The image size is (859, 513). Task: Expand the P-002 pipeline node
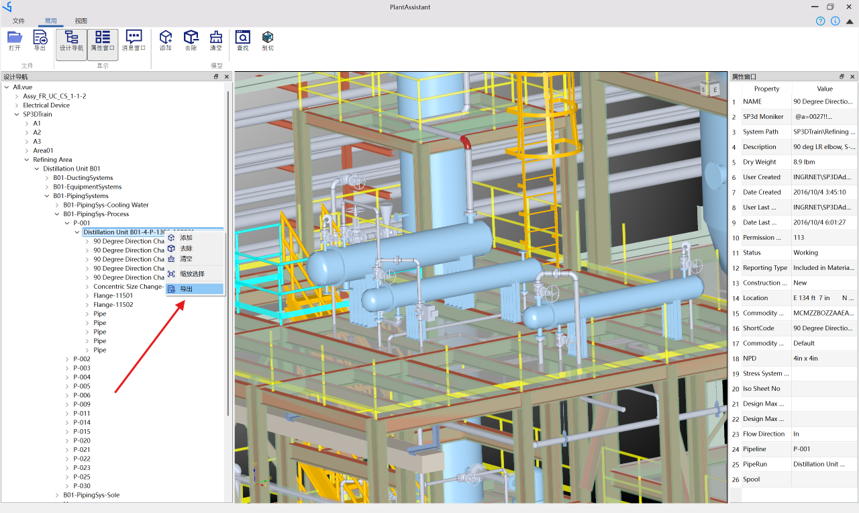pyautogui.click(x=67, y=359)
